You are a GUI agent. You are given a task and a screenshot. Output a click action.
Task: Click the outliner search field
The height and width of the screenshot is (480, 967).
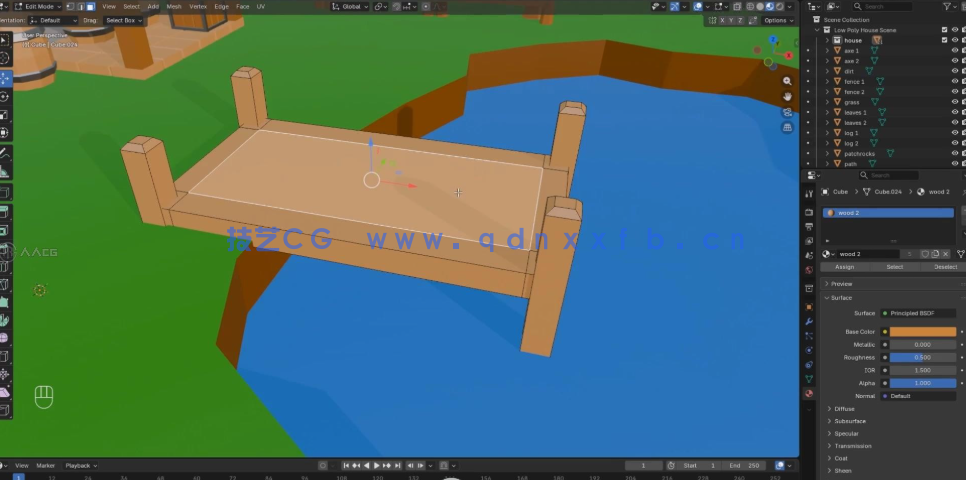[883, 6]
